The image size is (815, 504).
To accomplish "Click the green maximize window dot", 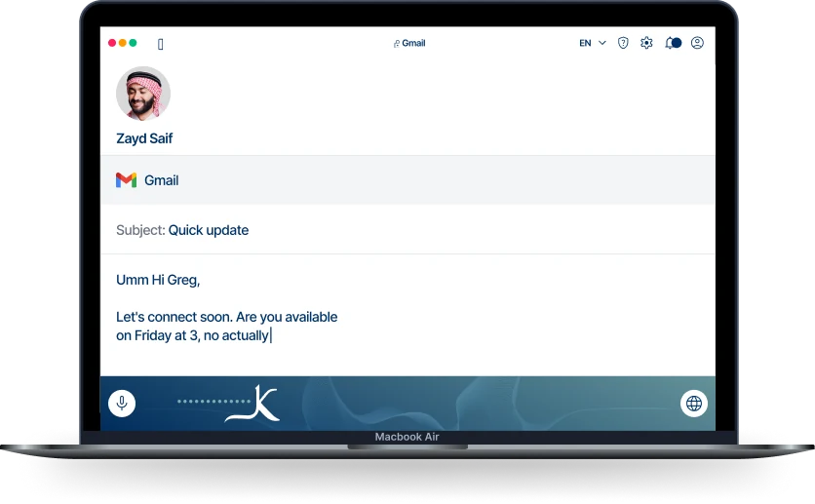I will pos(133,43).
